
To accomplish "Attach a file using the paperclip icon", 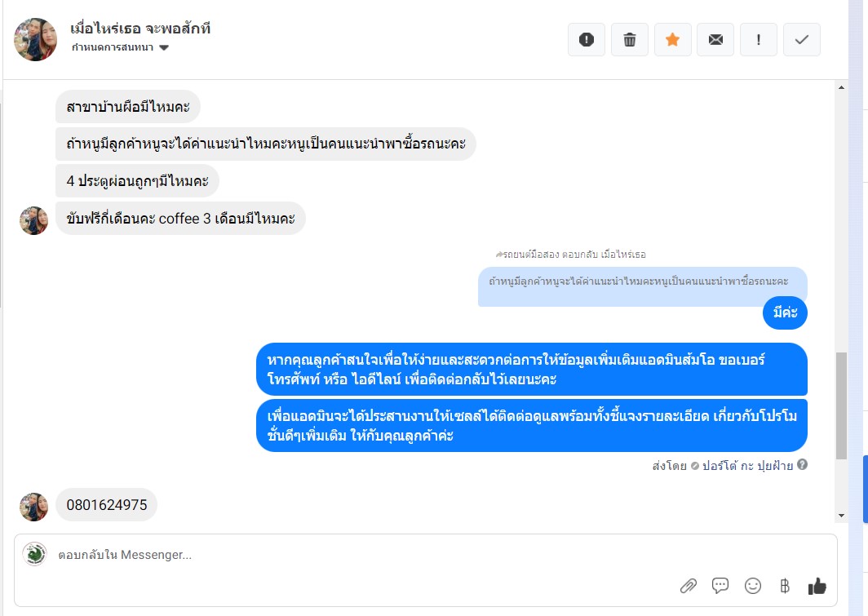I will [688, 586].
